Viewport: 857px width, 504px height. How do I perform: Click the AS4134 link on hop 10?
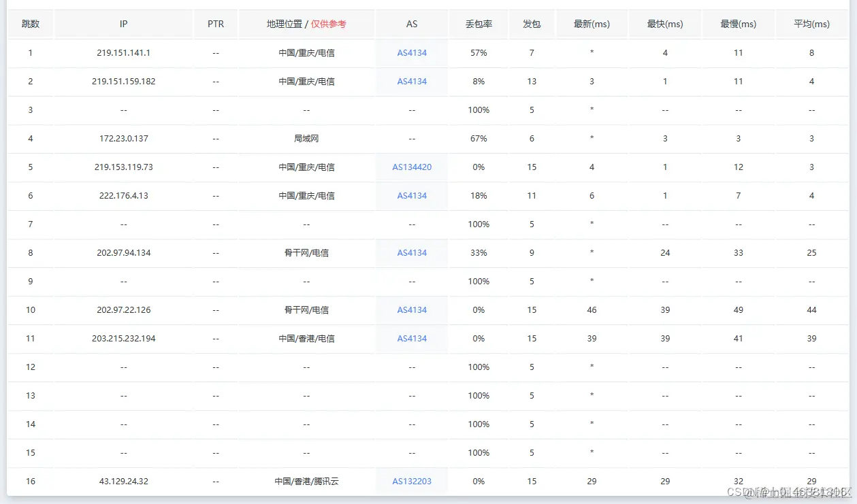[x=411, y=309]
